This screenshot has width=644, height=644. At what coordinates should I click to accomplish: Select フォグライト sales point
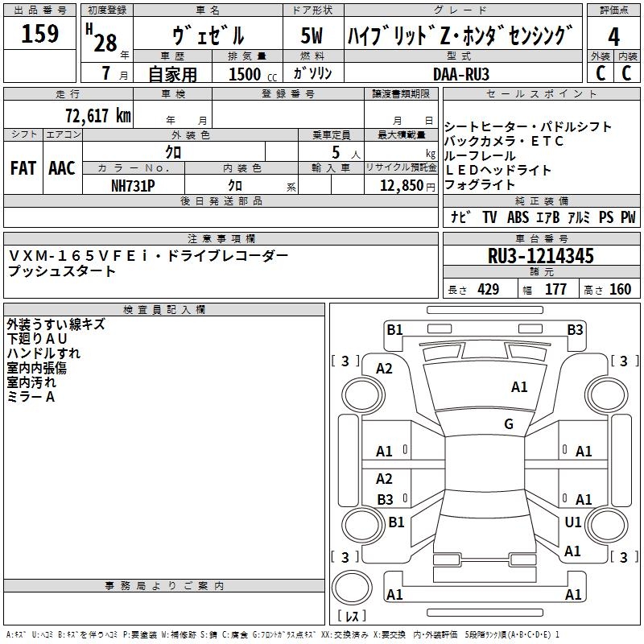pyautogui.click(x=479, y=184)
